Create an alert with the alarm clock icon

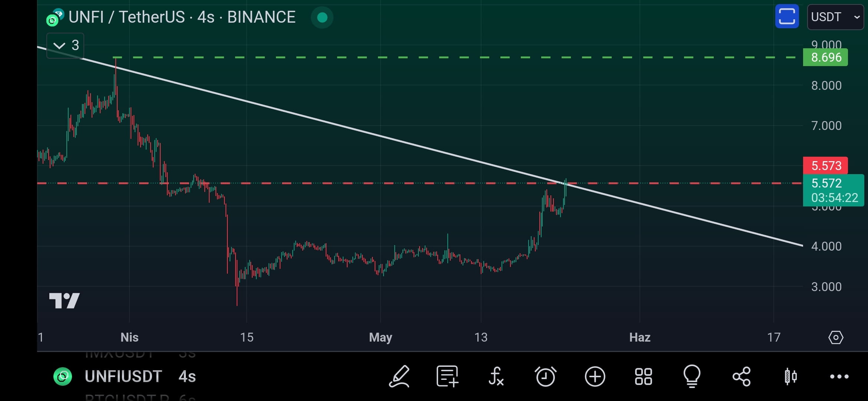pos(545,376)
